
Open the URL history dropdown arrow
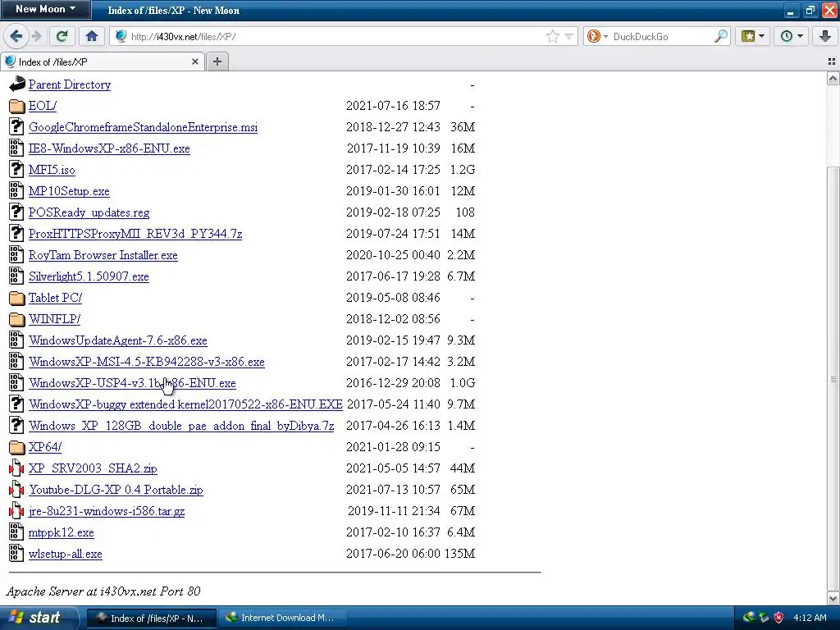click(x=568, y=36)
